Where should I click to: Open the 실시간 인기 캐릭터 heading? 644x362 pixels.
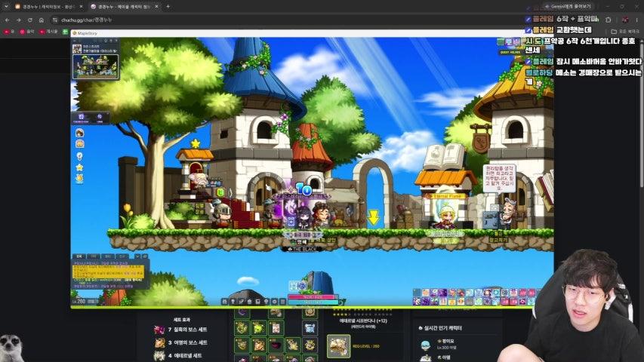pyautogui.click(x=439, y=328)
